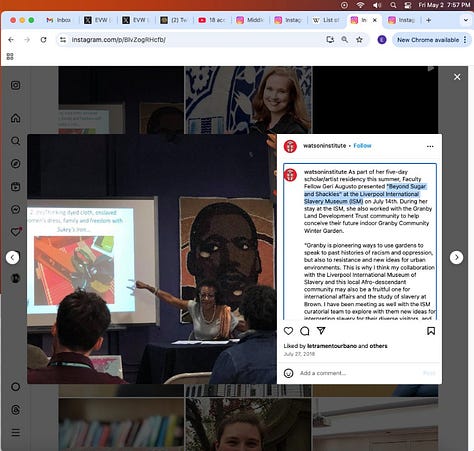Open the apps grid icon in bookmarks bar
This screenshot has height=451, width=474.
(10, 56)
